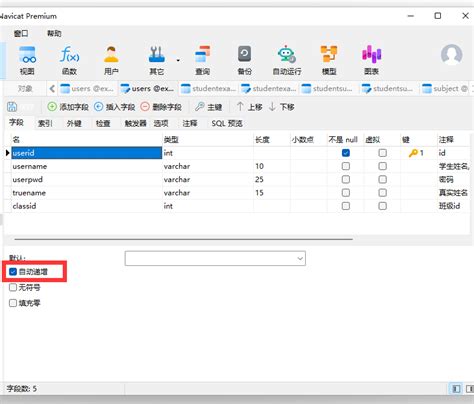Open the 模型 (Model) icon
The image size is (474, 404).
point(329,60)
